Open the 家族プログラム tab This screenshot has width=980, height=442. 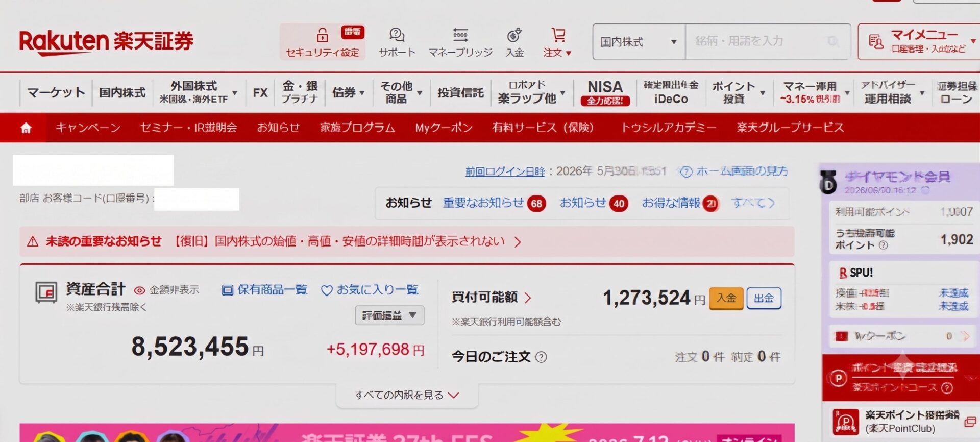(x=357, y=128)
